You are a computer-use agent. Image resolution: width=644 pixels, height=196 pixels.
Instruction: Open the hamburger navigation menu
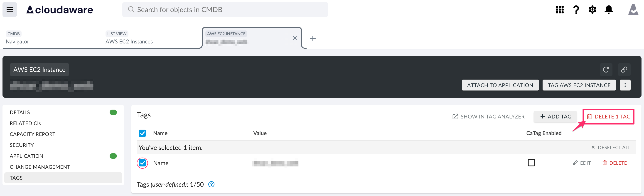point(10,10)
